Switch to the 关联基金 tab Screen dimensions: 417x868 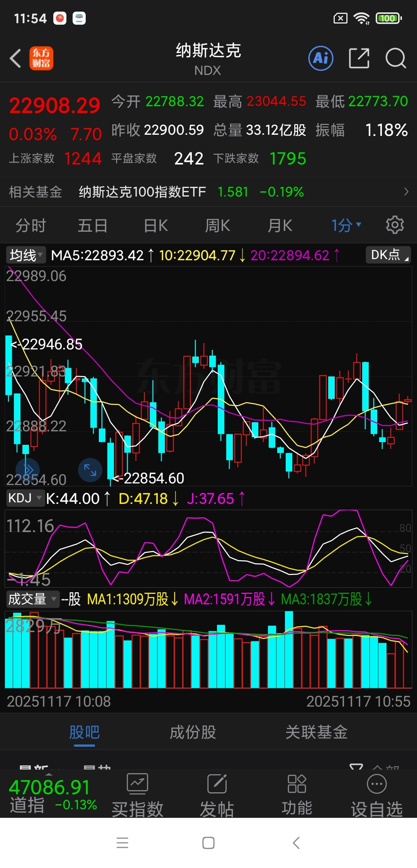pyautogui.click(x=317, y=732)
